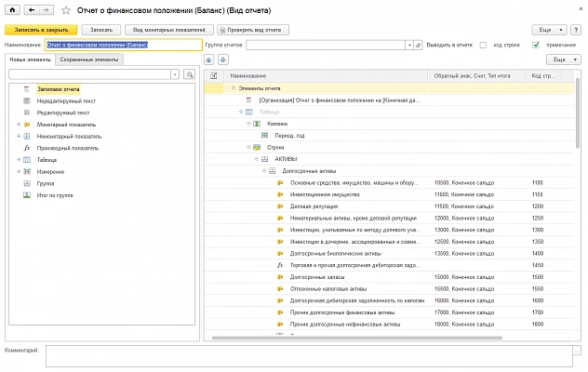Open the top-right Еще dropdown menu
This screenshot has width=588, height=372.
tap(550, 30)
